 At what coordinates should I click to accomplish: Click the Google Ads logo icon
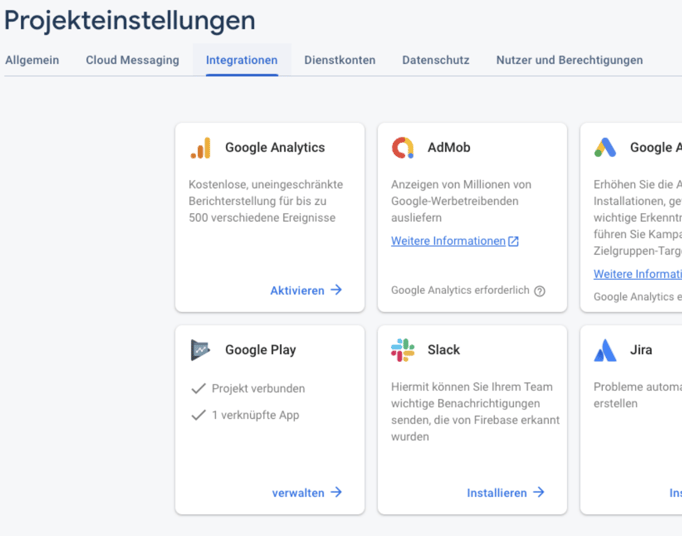pos(605,148)
